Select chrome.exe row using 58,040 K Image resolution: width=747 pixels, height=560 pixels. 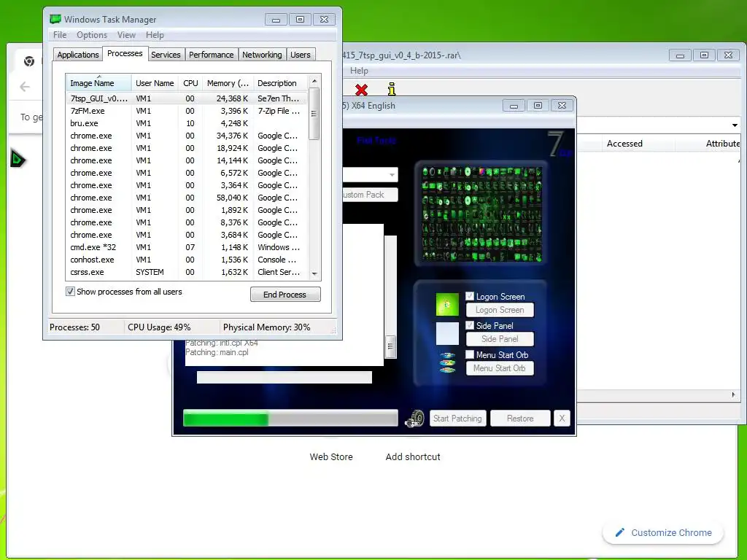pyautogui.click(x=187, y=198)
